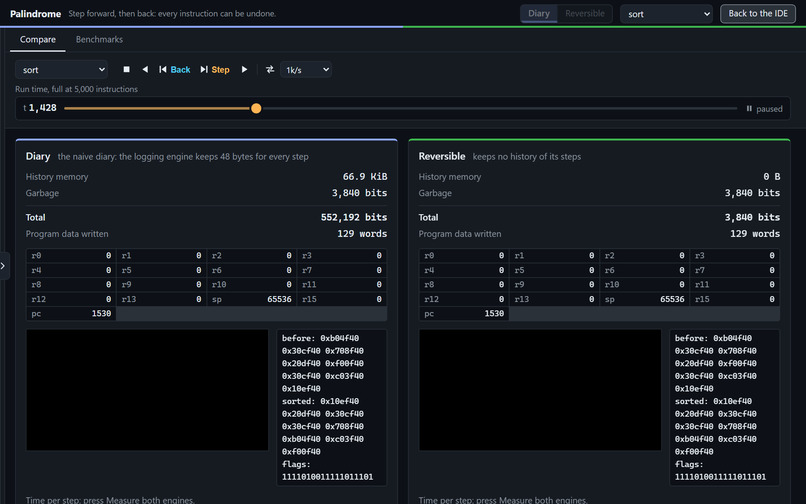Click the paused status indicator

point(764,109)
